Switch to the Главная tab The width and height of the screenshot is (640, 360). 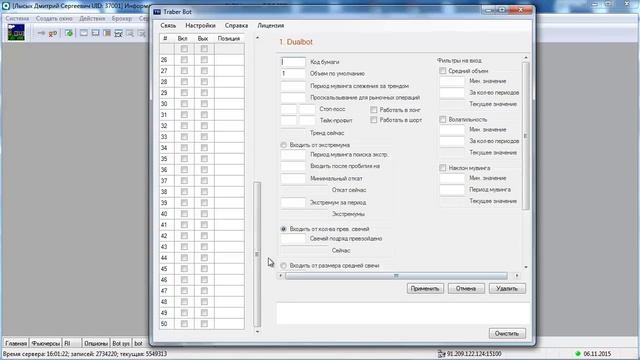pyautogui.click(x=16, y=344)
